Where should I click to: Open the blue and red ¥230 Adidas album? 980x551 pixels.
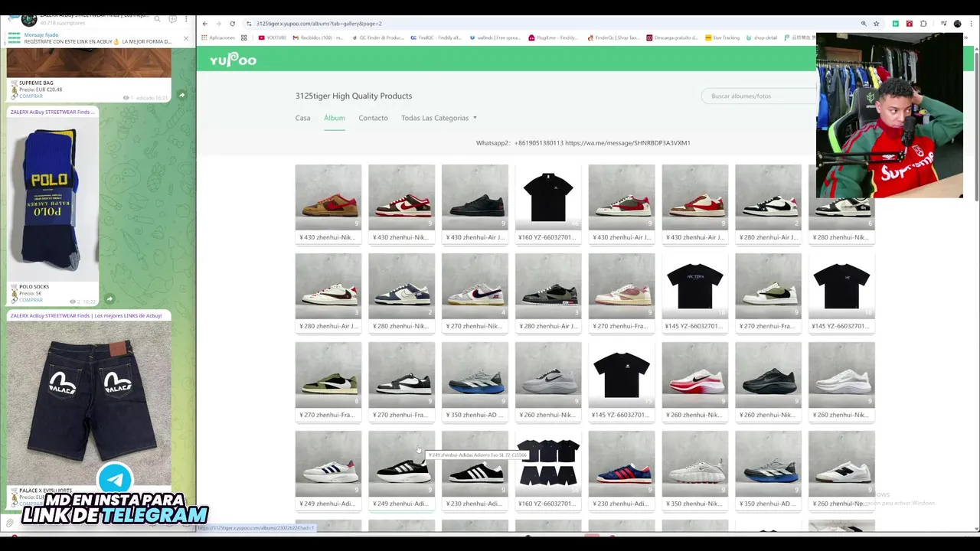(x=622, y=464)
